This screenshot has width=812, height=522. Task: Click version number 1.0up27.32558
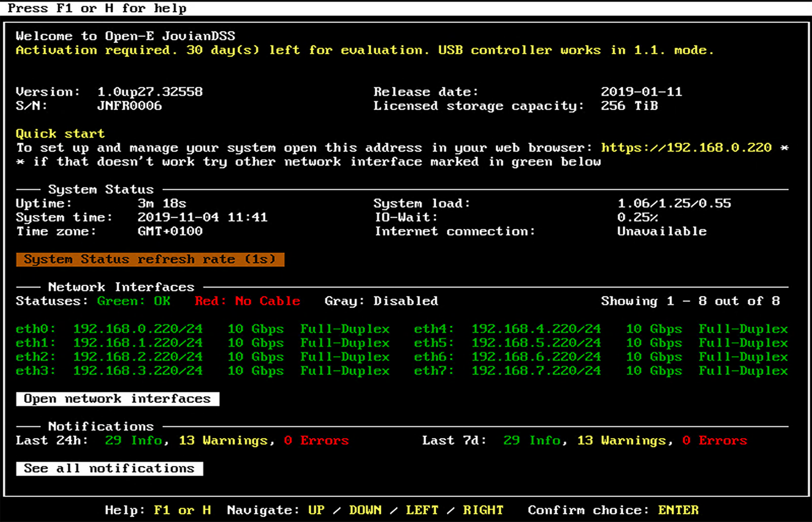click(150, 92)
